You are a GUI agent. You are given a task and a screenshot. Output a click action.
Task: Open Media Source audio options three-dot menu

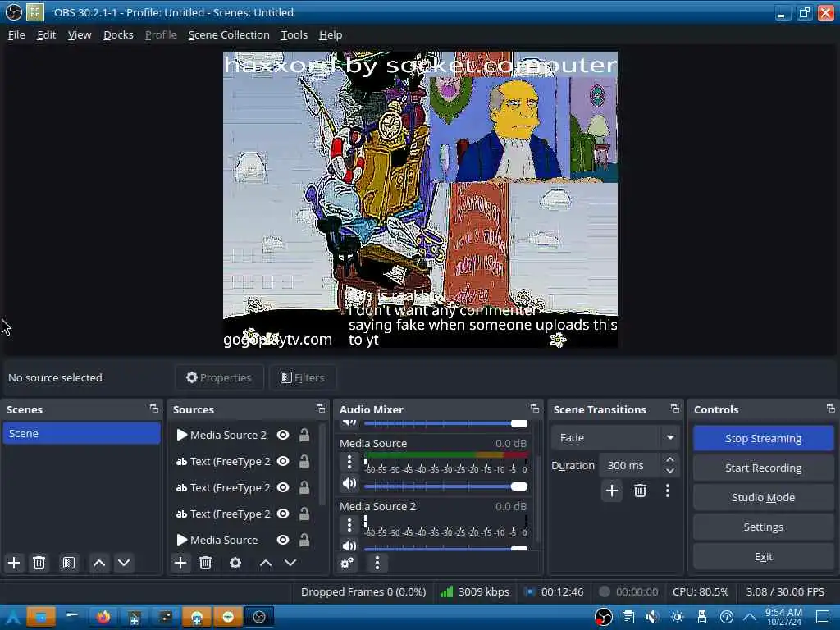pos(349,462)
